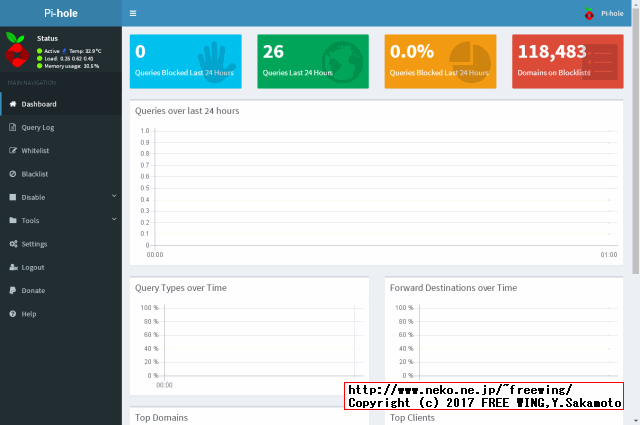Click the Domains on Blocklists red box
Viewport: 640px width, 425px height.
click(x=568, y=60)
